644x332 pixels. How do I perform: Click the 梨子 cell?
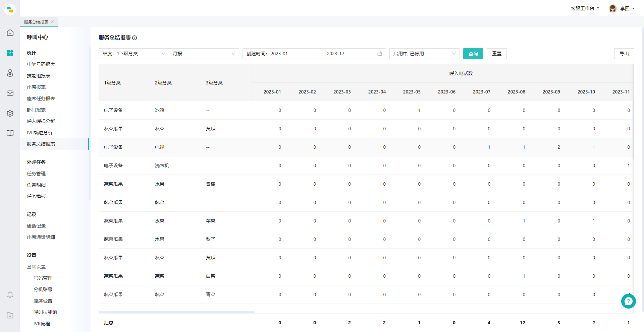click(211, 239)
